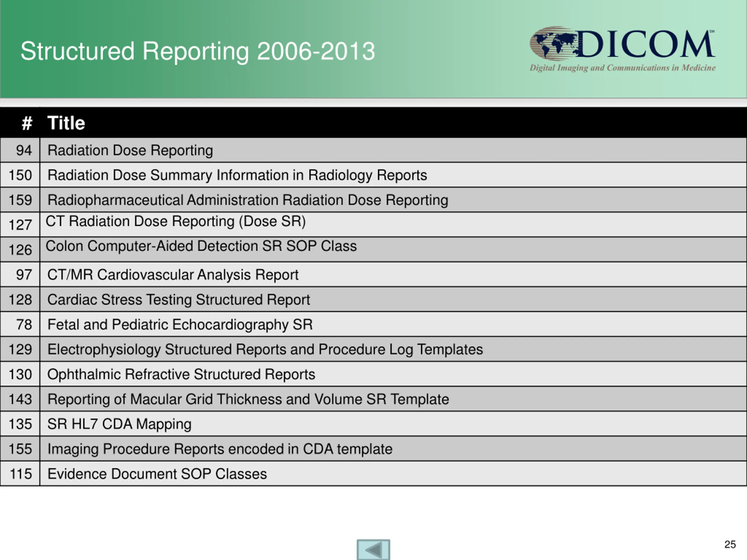Select Imaging Procedure Reports CDA template row

tap(219, 449)
